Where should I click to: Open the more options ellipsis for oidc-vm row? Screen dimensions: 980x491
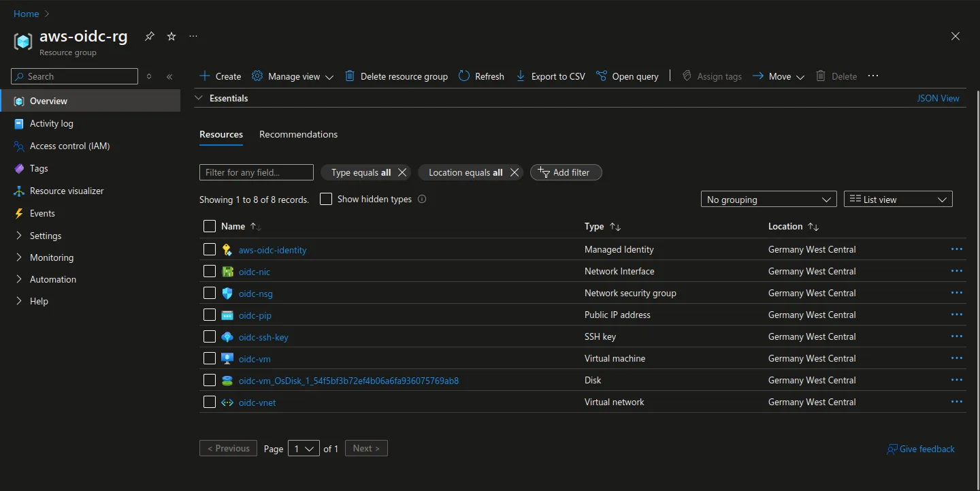click(956, 359)
